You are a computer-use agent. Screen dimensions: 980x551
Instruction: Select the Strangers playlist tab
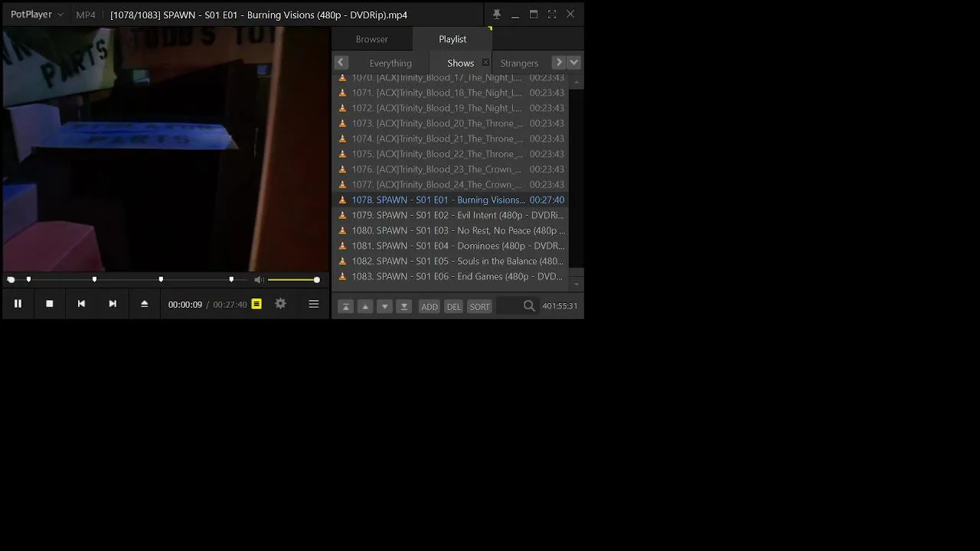519,63
